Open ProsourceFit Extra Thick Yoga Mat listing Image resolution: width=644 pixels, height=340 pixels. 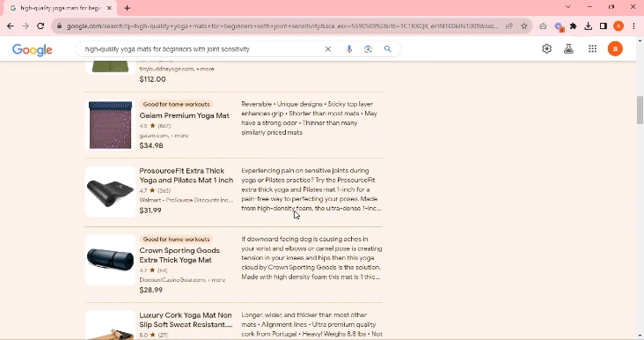186,175
